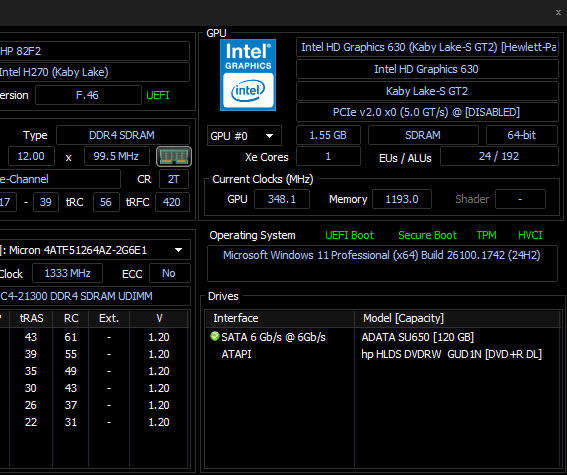Click the EUs / ALUs value 24 / 192

click(x=499, y=156)
